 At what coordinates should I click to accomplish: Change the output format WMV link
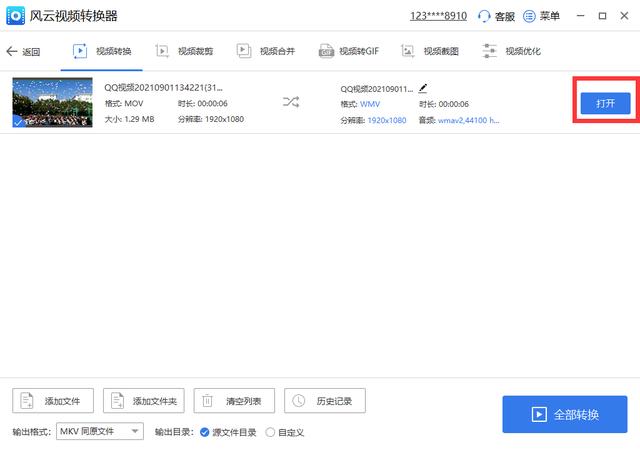(x=370, y=104)
